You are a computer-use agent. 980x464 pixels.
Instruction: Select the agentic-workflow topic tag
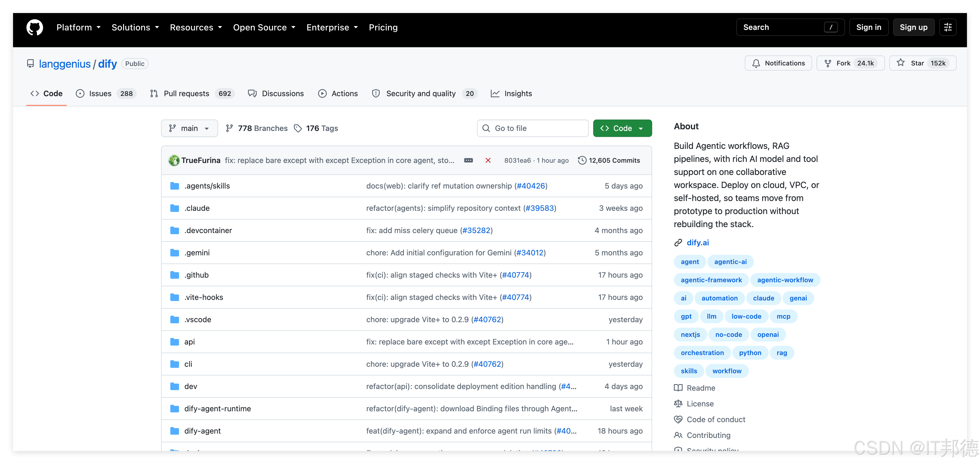click(x=785, y=280)
